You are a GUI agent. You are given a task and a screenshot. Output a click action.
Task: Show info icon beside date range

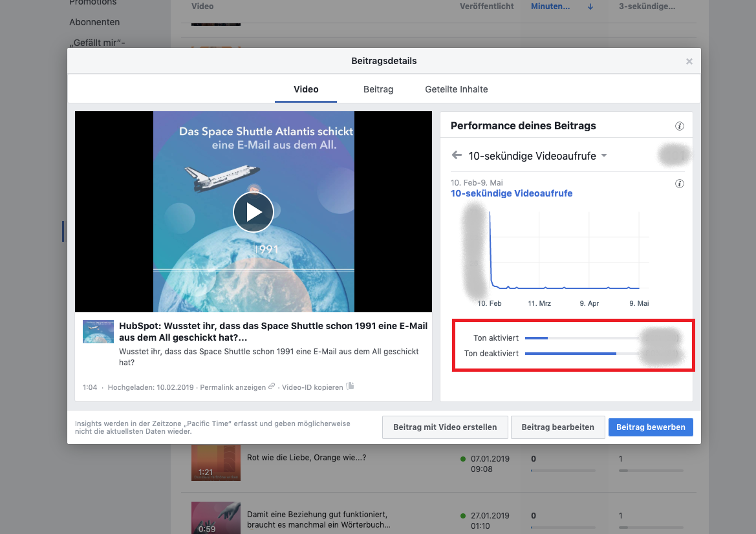[679, 184]
